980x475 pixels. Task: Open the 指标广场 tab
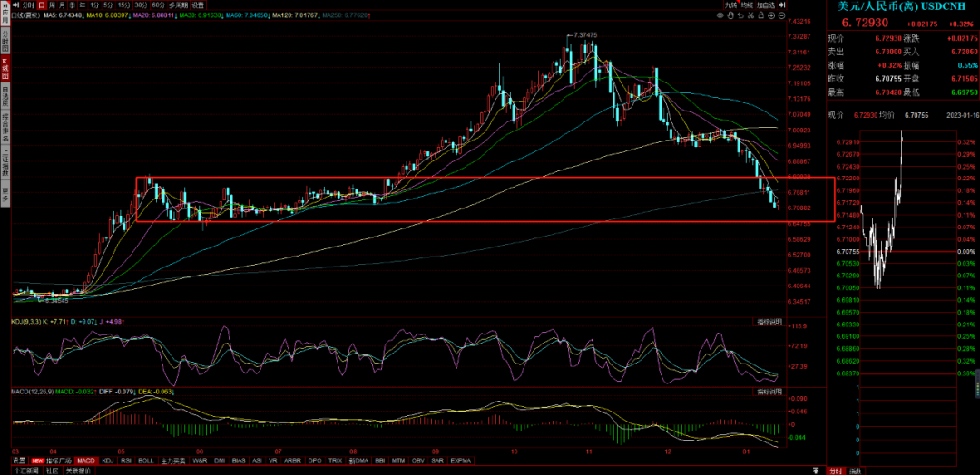pos(59,460)
